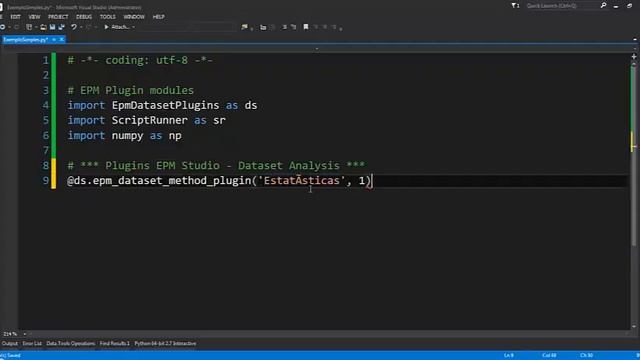Click the editor scrollbar down arrow

point(634,326)
